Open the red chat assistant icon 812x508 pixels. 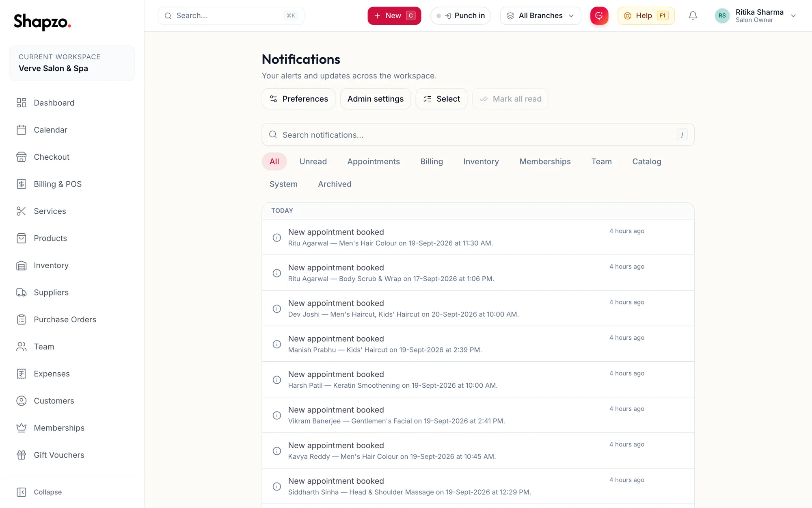(x=599, y=16)
